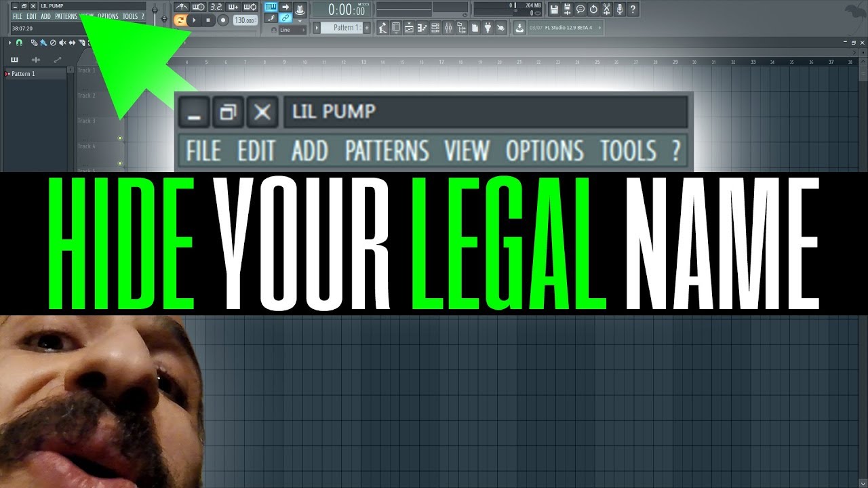
Task: Open the channel rack rows icon
Action: pyautogui.click(x=435, y=28)
